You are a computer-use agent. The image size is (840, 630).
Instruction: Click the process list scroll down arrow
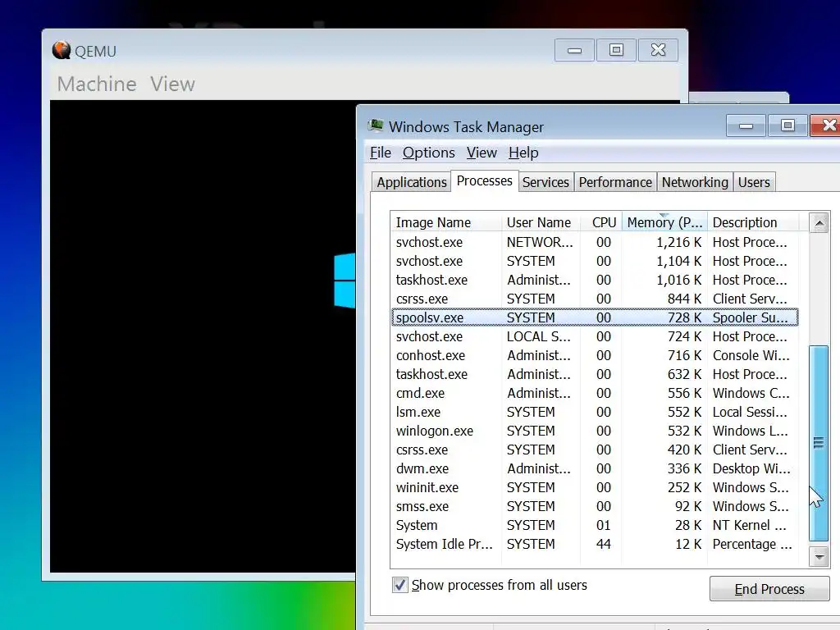pos(819,557)
